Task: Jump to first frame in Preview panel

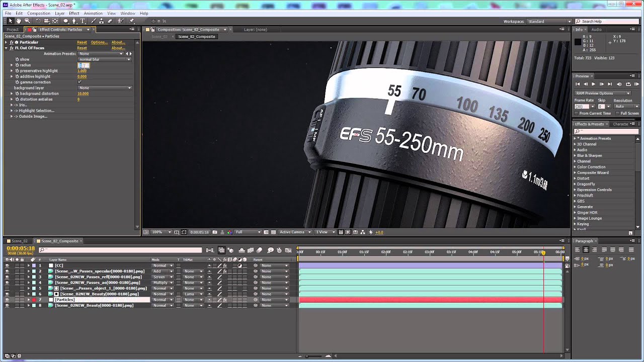Action: [578, 84]
